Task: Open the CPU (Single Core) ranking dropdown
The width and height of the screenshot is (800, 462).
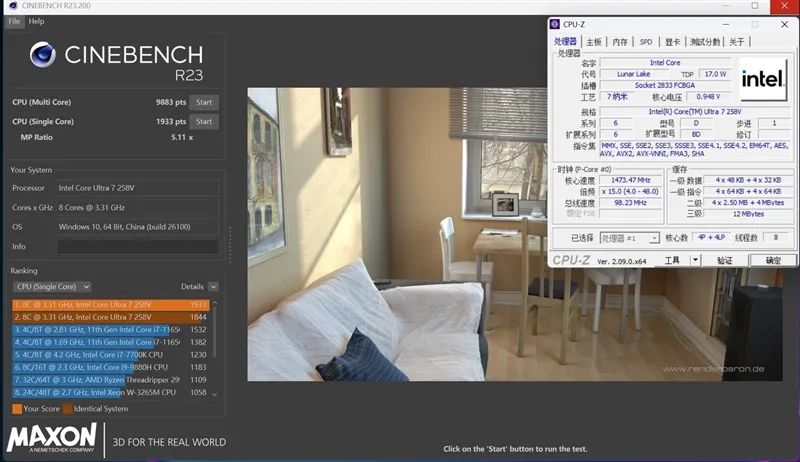Action: [53, 287]
